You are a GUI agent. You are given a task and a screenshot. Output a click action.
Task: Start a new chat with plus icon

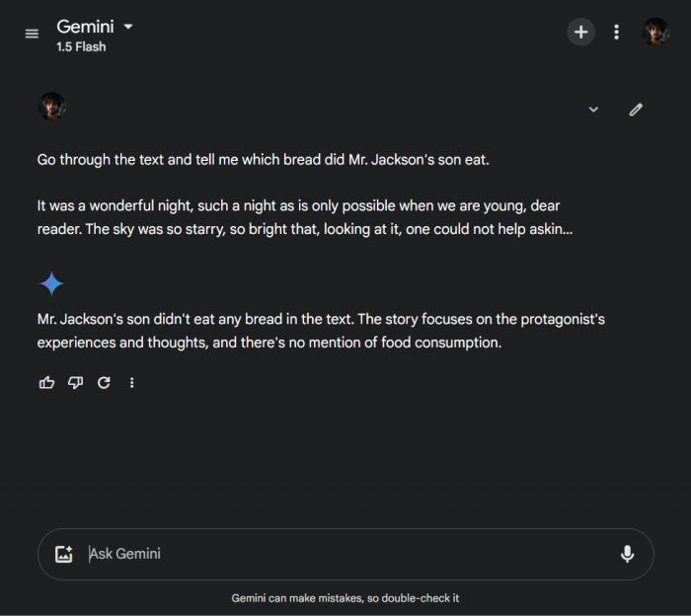tap(580, 33)
